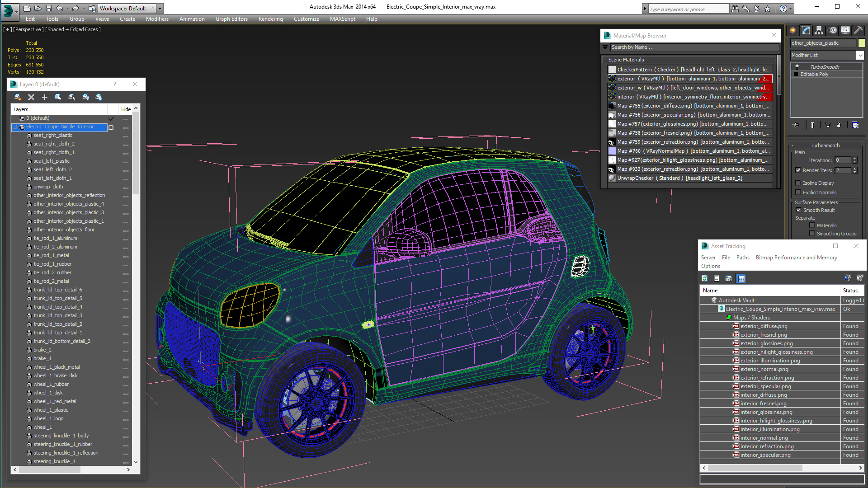Click Pin Stack icon below modifier stack
The height and width of the screenshot is (488, 868).
(797, 125)
